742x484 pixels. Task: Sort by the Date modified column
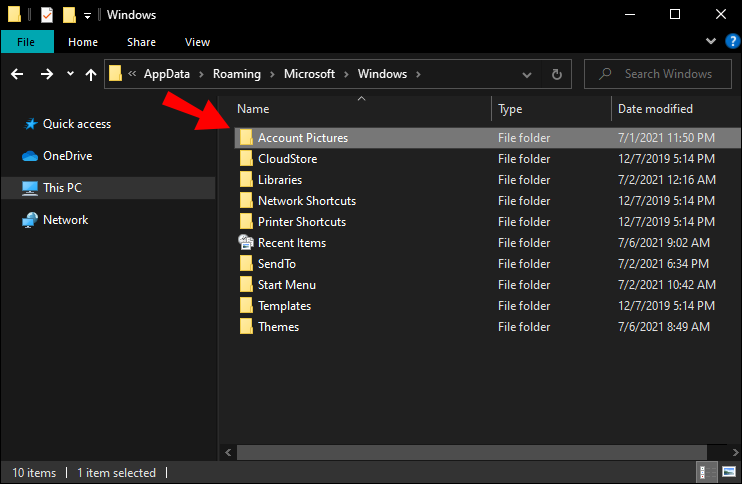point(655,109)
